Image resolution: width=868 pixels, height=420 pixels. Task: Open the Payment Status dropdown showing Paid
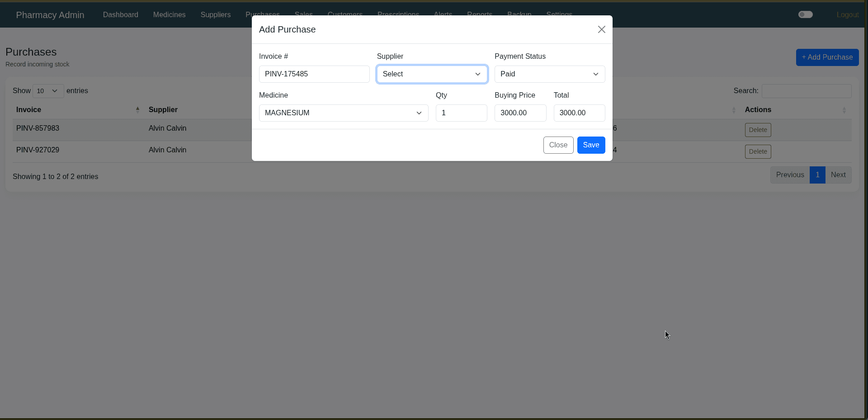(x=549, y=74)
